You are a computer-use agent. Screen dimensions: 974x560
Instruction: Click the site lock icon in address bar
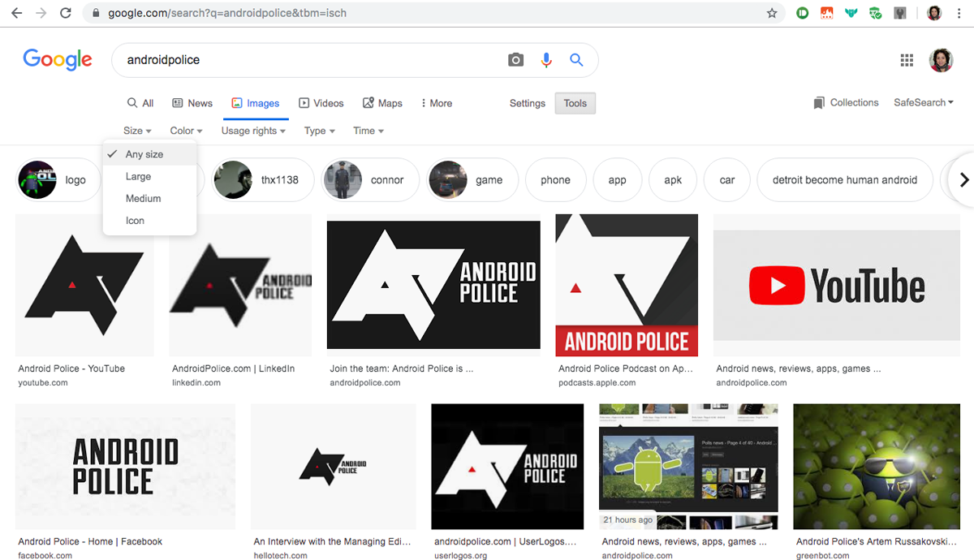(97, 13)
